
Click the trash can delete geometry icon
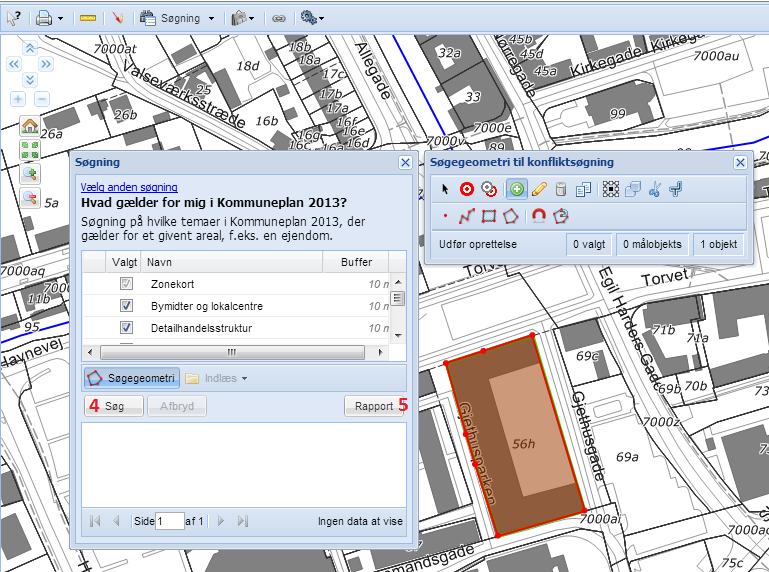[x=561, y=188]
